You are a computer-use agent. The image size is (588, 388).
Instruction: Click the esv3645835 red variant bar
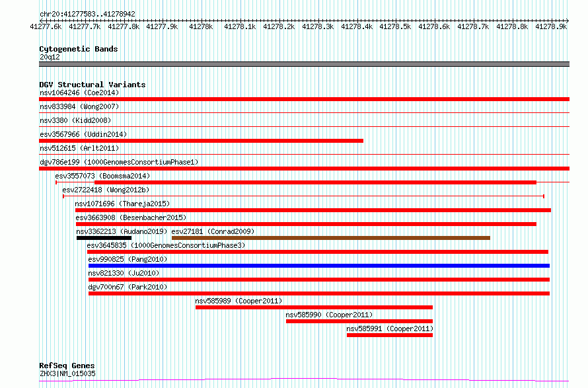(318, 252)
